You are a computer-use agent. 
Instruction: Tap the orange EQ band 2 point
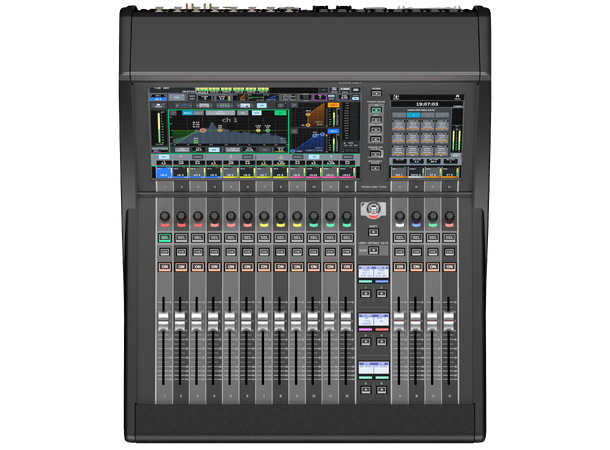pyautogui.click(x=220, y=131)
